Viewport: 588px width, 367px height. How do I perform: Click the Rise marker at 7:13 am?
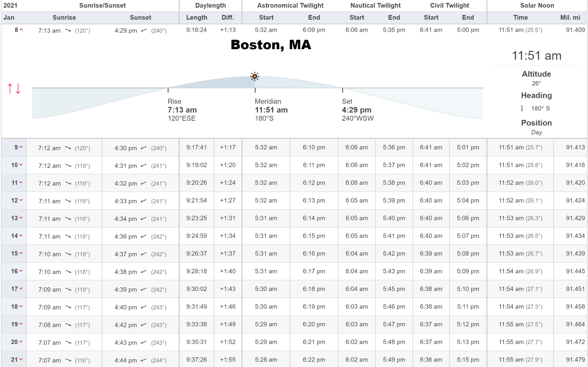coord(182,110)
